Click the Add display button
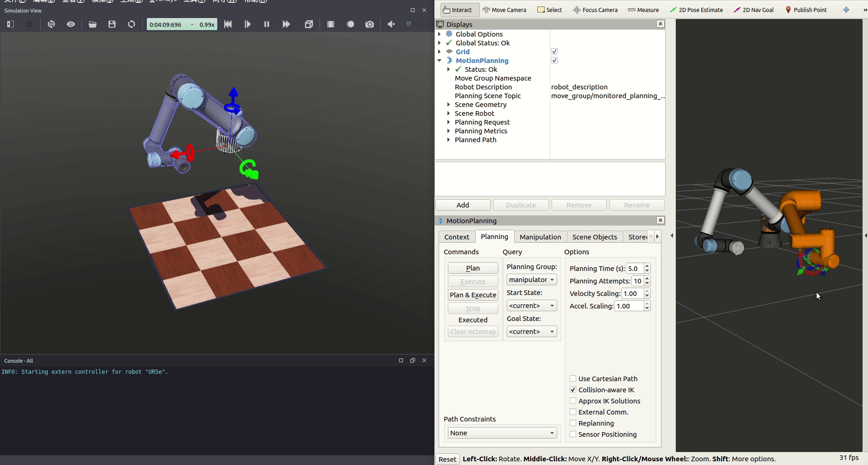 [x=463, y=205]
